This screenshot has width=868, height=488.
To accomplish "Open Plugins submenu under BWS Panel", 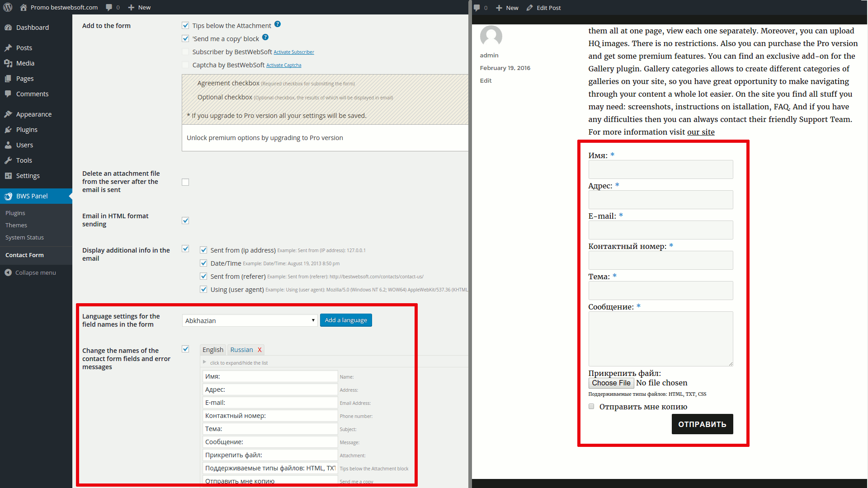I will (15, 213).
